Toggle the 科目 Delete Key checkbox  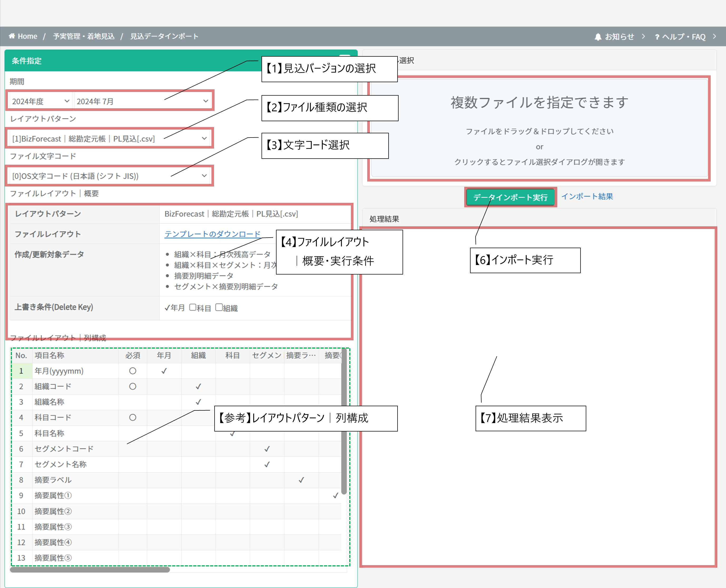tap(192, 307)
